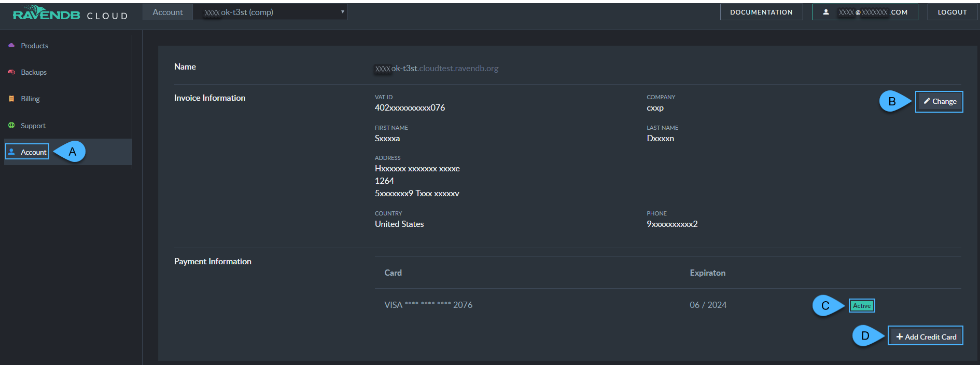Click the red Backups icon
The width and height of the screenshot is (980, 365).
(x=11, y=72)
